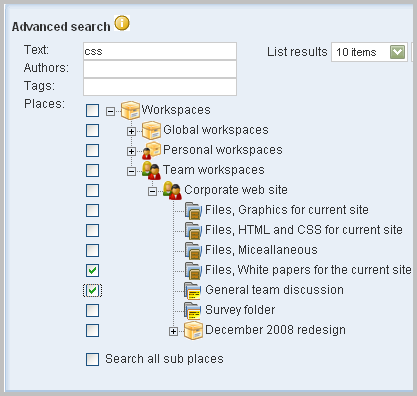Check the Team workspaces checkbox
The height and width of the screenshot is (396, 417).
92,170
